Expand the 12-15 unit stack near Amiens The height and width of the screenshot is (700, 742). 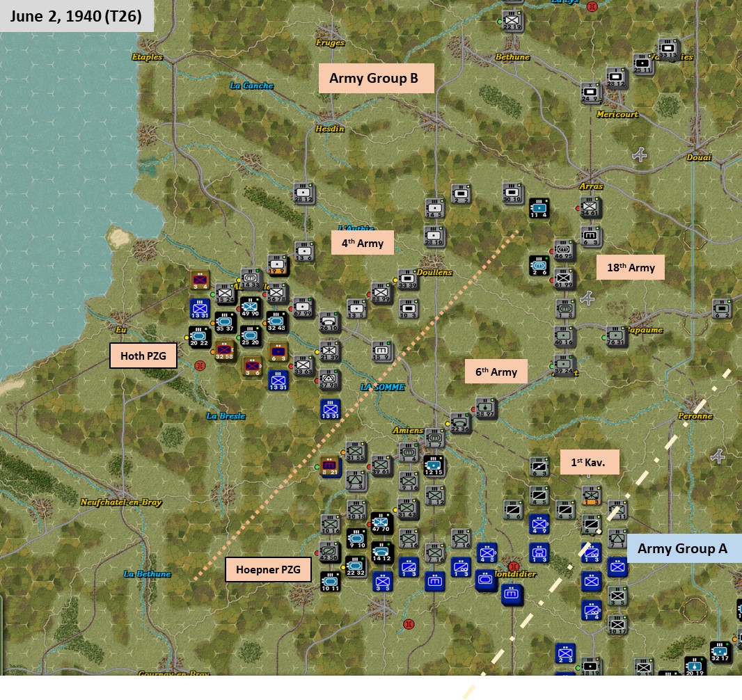point(434,464)
